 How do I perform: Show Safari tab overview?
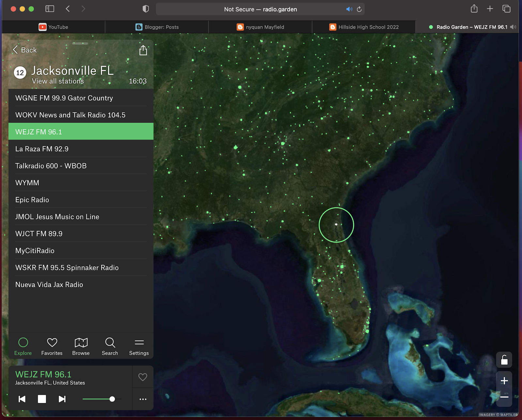(506, 9)
